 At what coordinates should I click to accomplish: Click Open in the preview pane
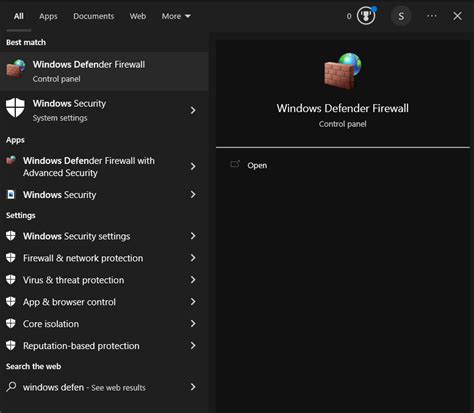[257, 165]
